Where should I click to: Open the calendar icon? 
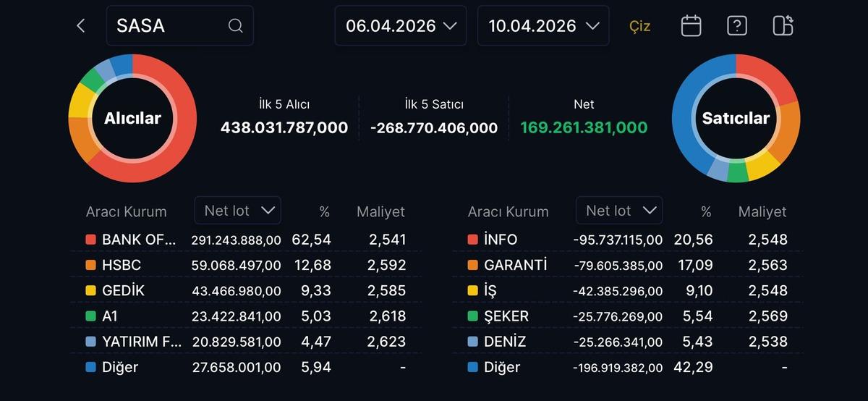(691, 26)
